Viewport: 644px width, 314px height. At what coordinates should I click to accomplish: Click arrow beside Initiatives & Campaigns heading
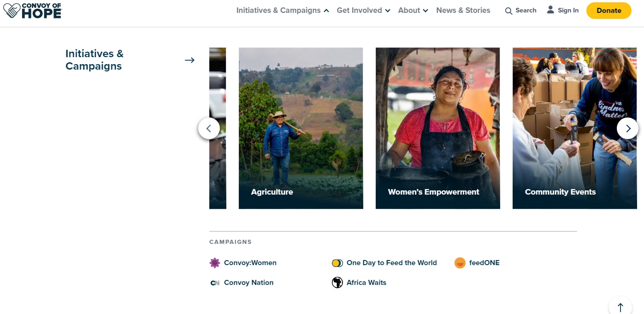pyautogui.click(x=189, y=60)
